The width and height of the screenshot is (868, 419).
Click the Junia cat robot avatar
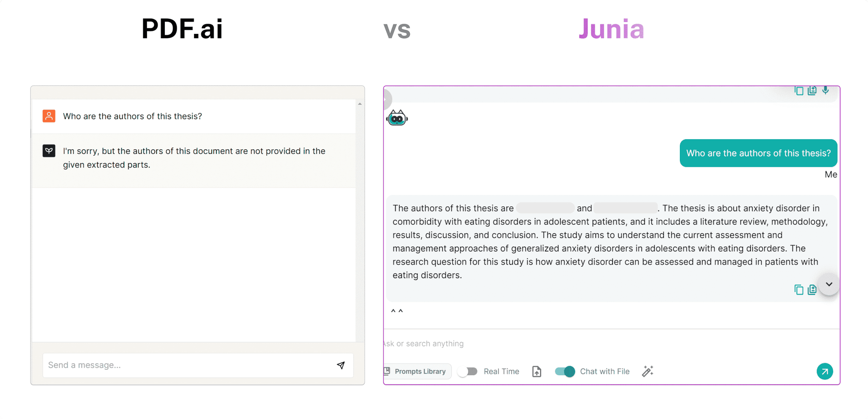[397, 118]
